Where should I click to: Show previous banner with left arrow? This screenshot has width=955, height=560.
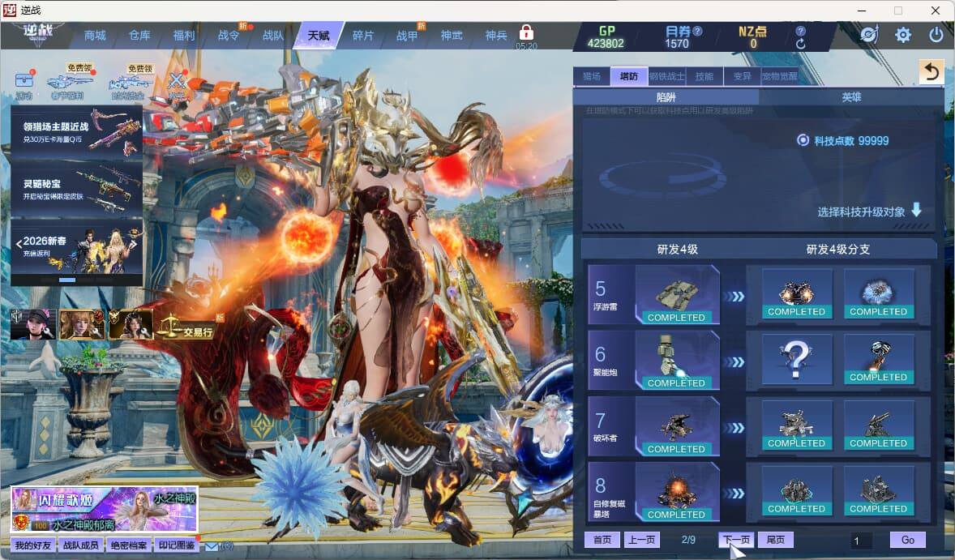click(x=19, y=245)
